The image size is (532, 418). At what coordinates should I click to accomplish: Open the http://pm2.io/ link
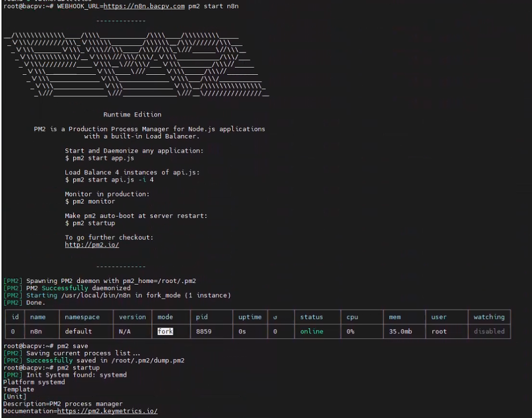click(91, 245)
